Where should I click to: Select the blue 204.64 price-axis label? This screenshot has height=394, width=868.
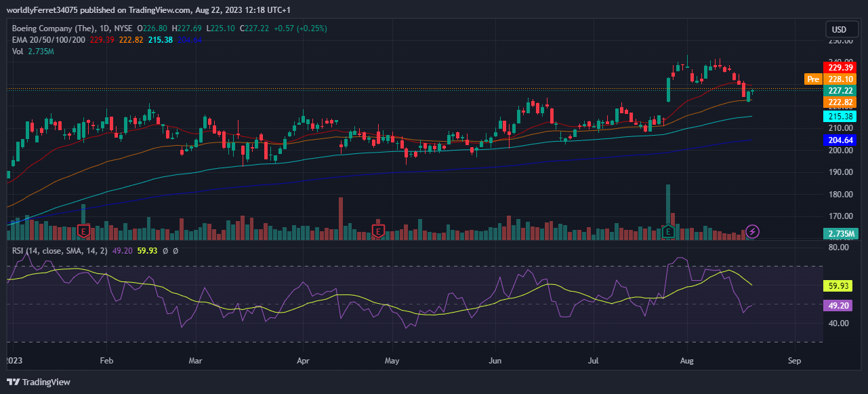(840, 140)
